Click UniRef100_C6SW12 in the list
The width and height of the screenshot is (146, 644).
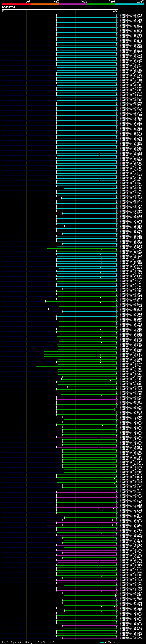pyautogui.click(x=131, y=93)
